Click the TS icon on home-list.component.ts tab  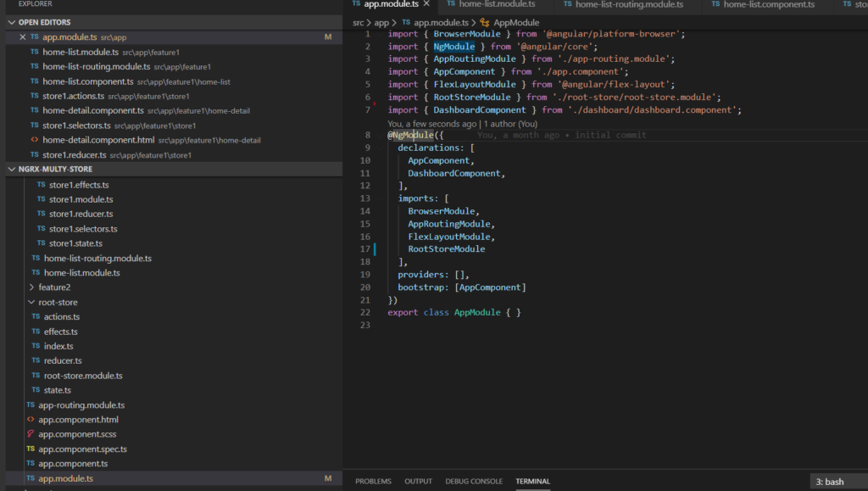click(715, 5)
